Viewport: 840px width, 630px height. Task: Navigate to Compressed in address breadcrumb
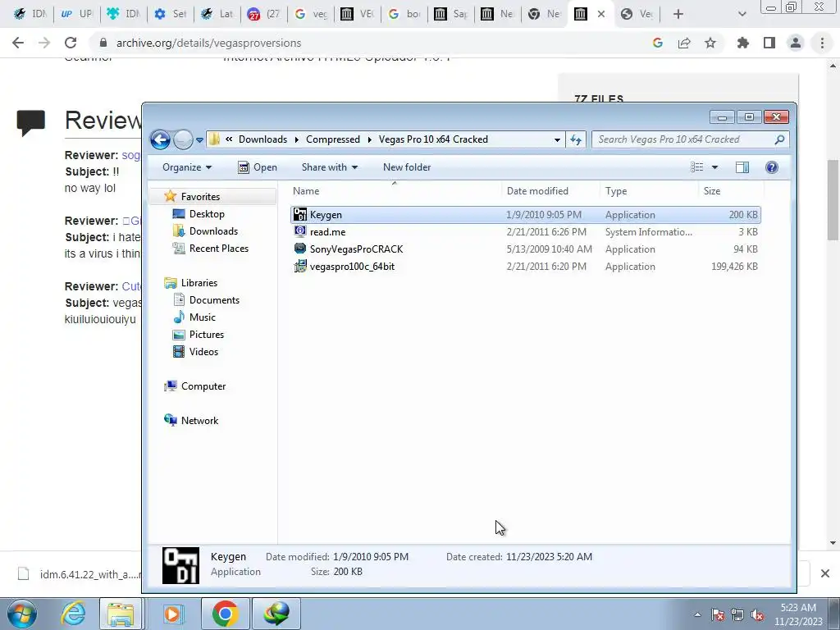[x=333, y=139]
